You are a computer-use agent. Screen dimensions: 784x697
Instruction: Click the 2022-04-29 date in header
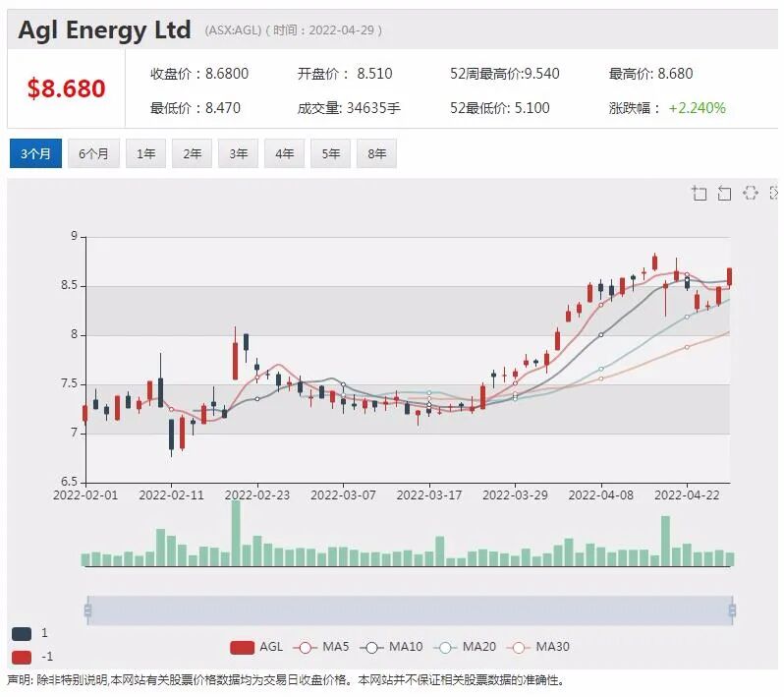[x=342, y=30]
